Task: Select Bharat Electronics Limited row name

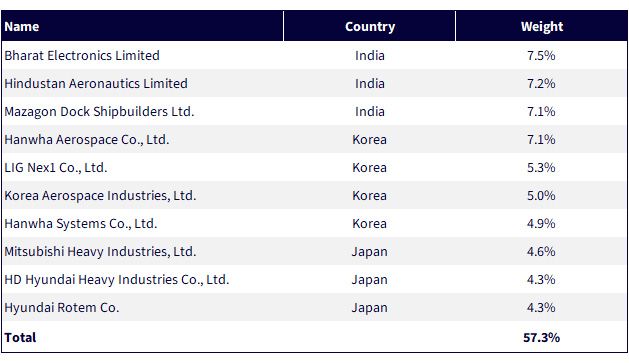Action: (x=82, y=55)
